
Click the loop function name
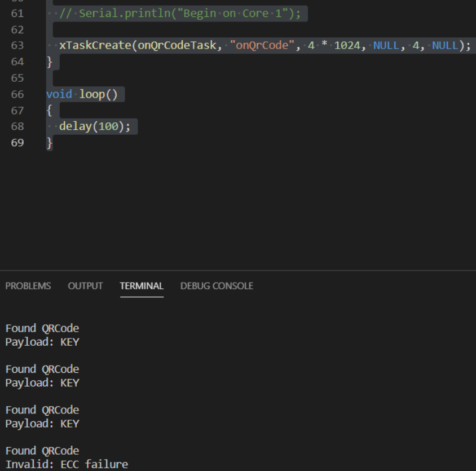pyautogui.click(x=92, y=94)
